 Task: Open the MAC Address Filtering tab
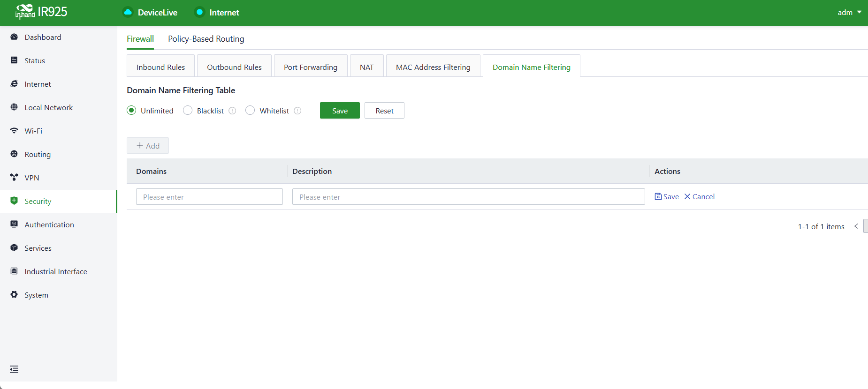point(433,67)
